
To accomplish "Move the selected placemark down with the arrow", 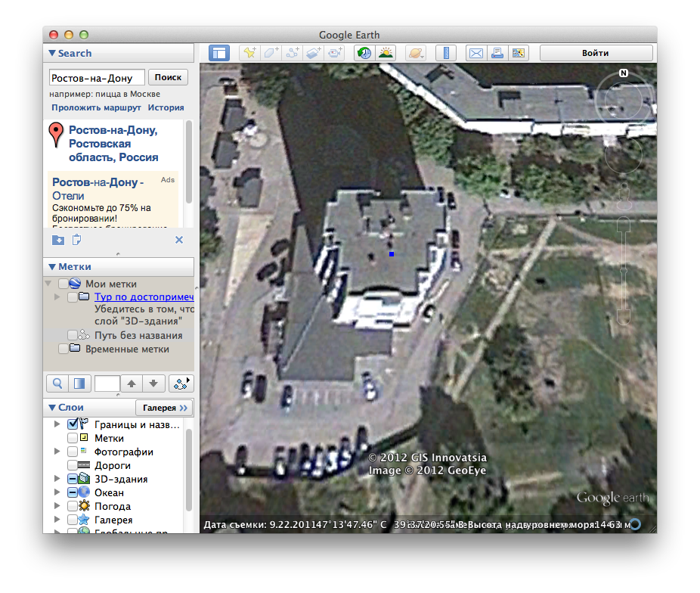I will (x=153, y=383).
